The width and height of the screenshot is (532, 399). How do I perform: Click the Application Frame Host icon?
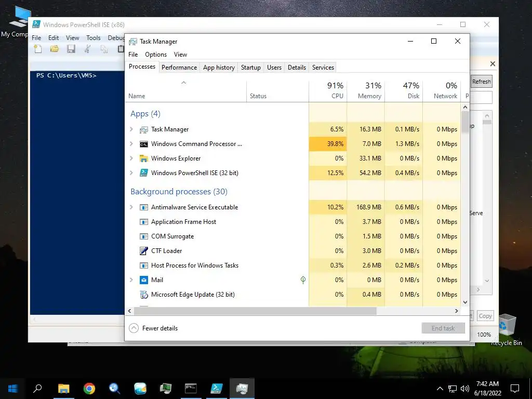pyautogui.click(x=144, y=222)
